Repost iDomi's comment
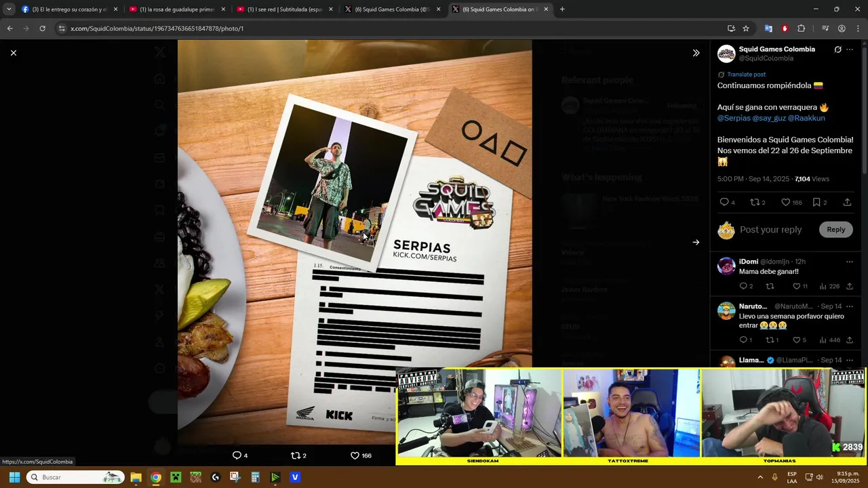This screenshot has width=868, height=488. 770,286
